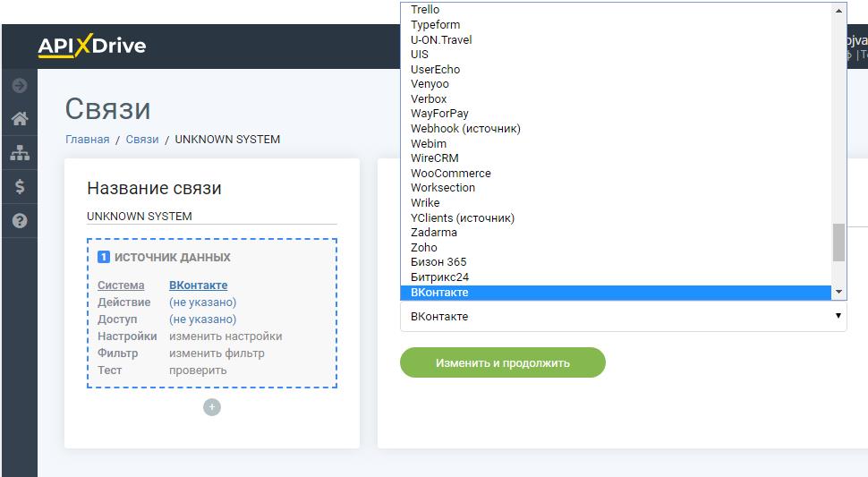
Task: Choose WooCommerce in the list
Action: click(x=616, y=174)
